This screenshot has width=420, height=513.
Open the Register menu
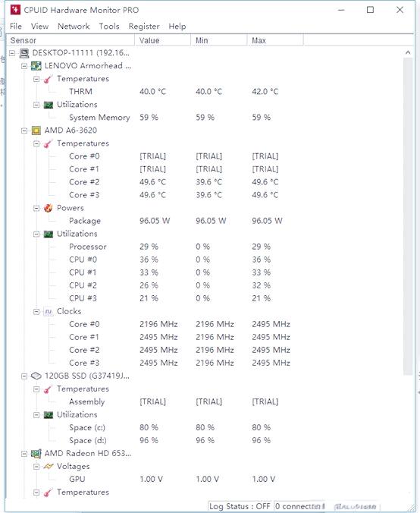click(x=144, y=26)
